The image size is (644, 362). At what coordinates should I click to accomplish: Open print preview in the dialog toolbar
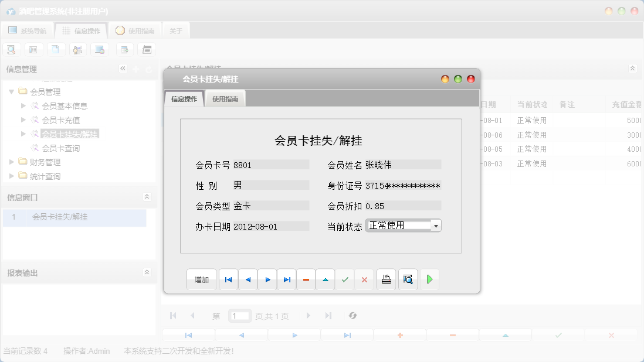[x=408, y=279]
